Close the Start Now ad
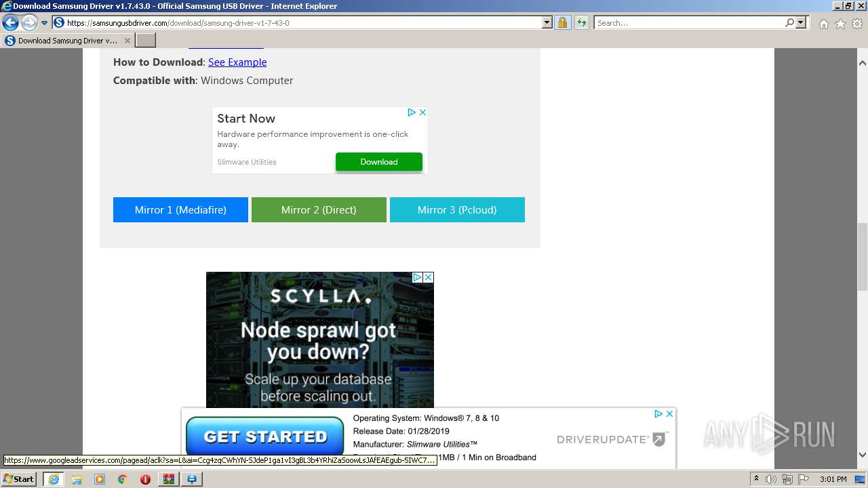 coord(422,113)
